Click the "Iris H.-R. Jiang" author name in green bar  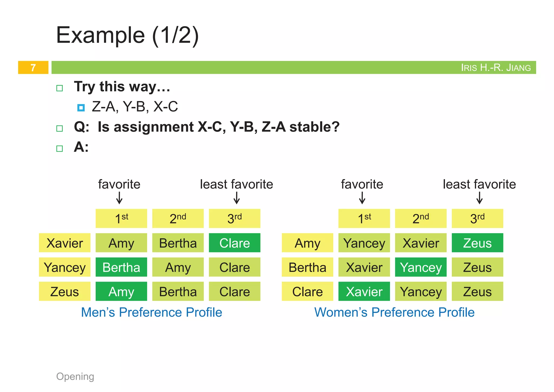click(x=496, y=68)
